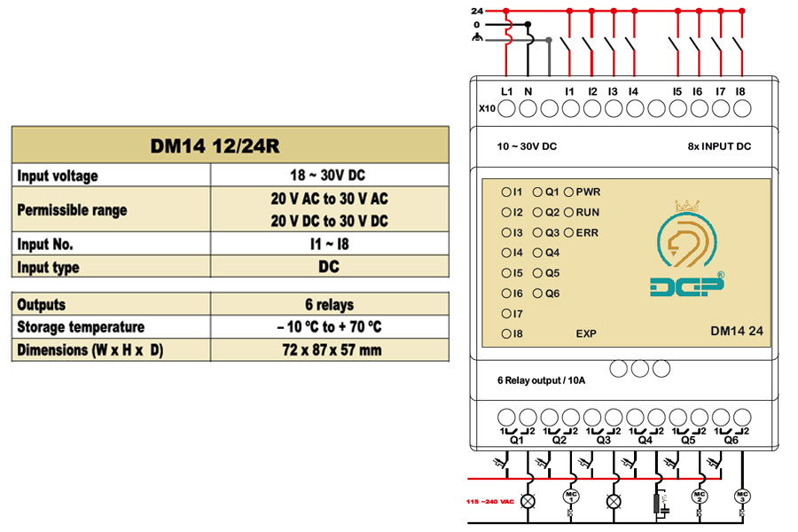This screenshot has width=798, height=532.
Task: Click the '72 x 87 x 57 mm' value
Action: click(x=332, y=349)
